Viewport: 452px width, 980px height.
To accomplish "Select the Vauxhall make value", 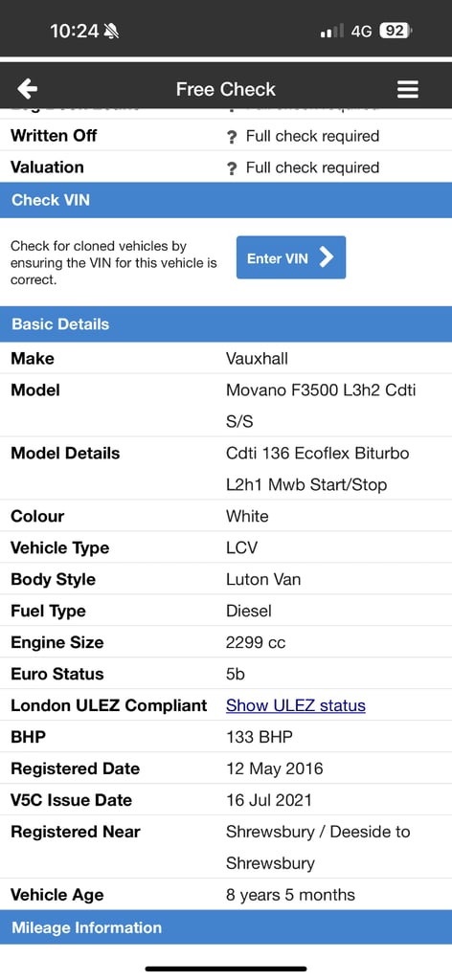I will [257, 359].
